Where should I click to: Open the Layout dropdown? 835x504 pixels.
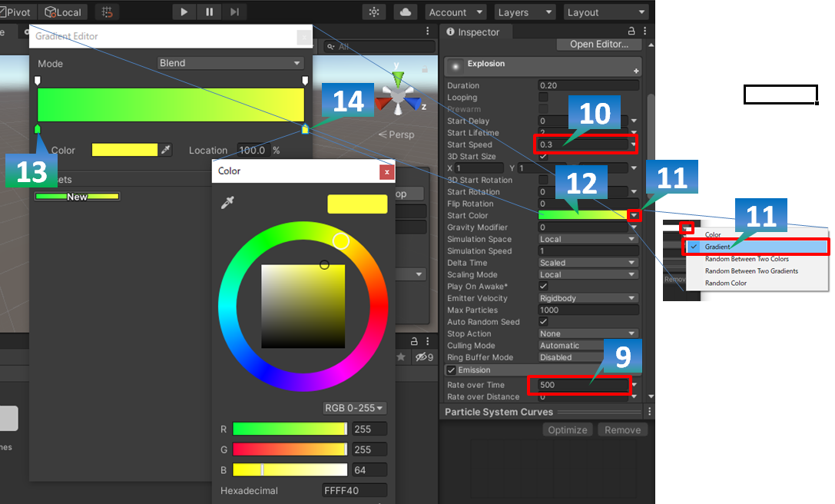[x=606, y=12]
